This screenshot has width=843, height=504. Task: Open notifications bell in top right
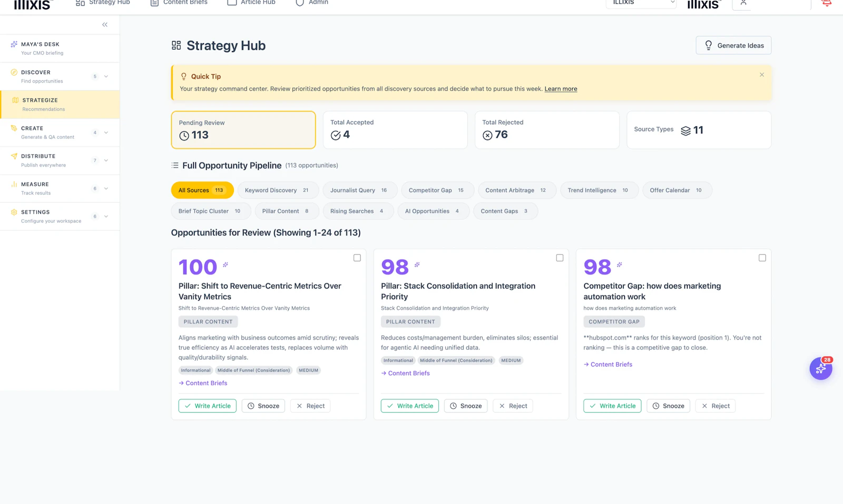827,3
